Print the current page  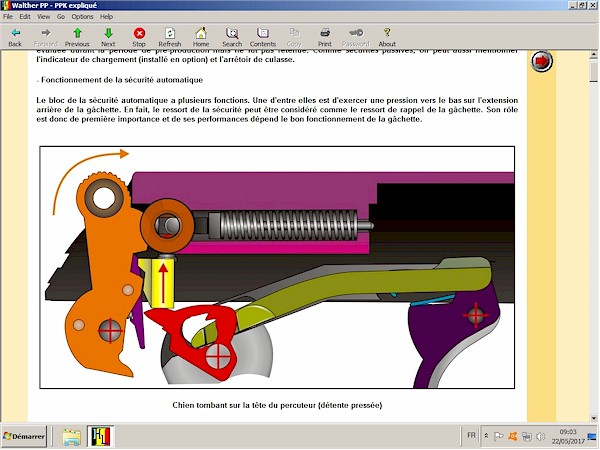[325, 37]
